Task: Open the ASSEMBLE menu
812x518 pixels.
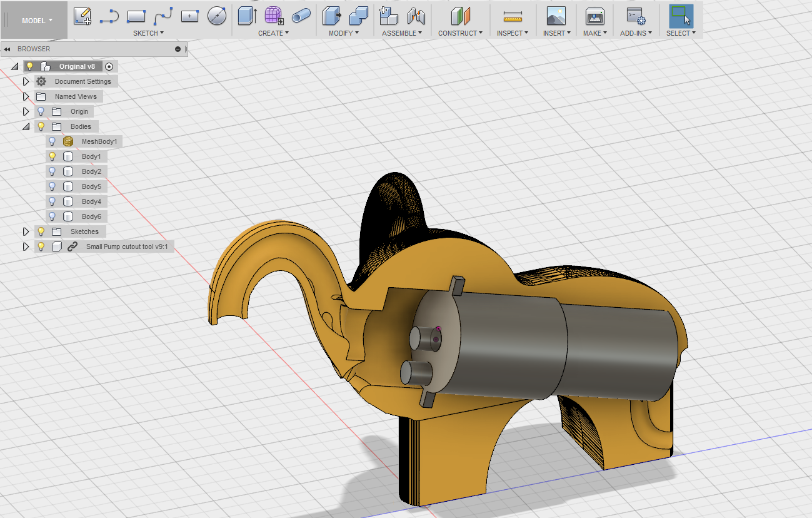Action: [x=402, y=33]
